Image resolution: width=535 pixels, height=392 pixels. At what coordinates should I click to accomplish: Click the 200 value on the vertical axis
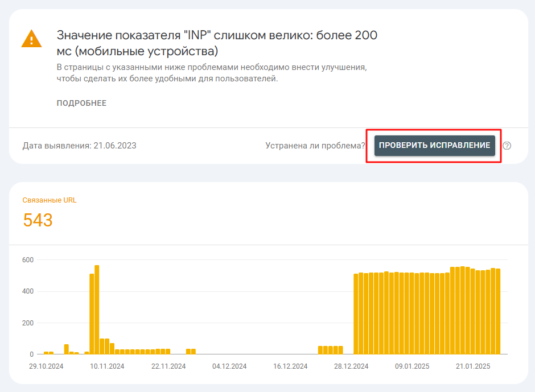pyautogui.click(x=28, y=323)
